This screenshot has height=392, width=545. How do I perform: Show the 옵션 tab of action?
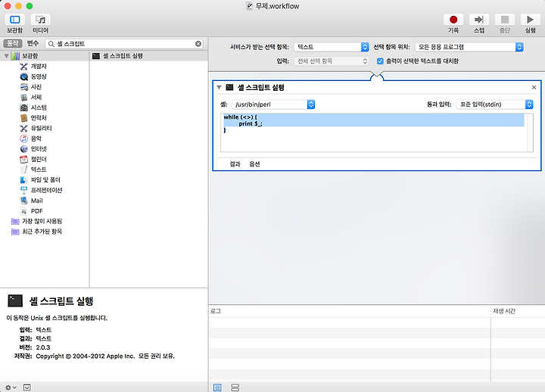click(254, 164)
